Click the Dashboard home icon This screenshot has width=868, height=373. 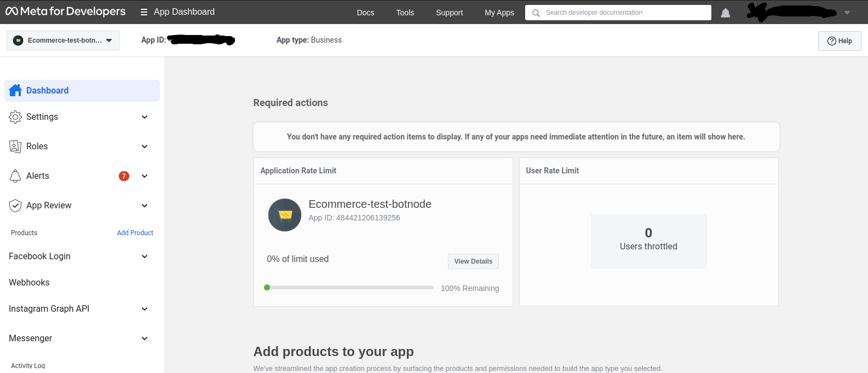tap(15, 90)
